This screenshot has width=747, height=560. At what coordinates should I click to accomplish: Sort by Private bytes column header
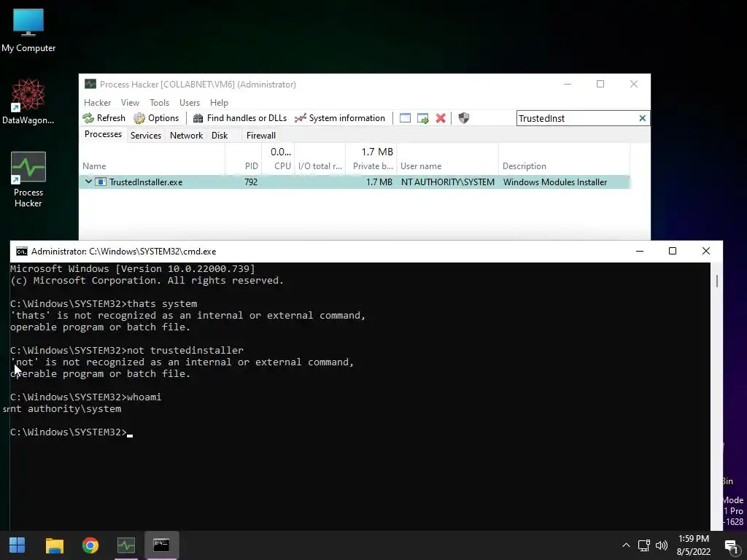click(371, 160)
